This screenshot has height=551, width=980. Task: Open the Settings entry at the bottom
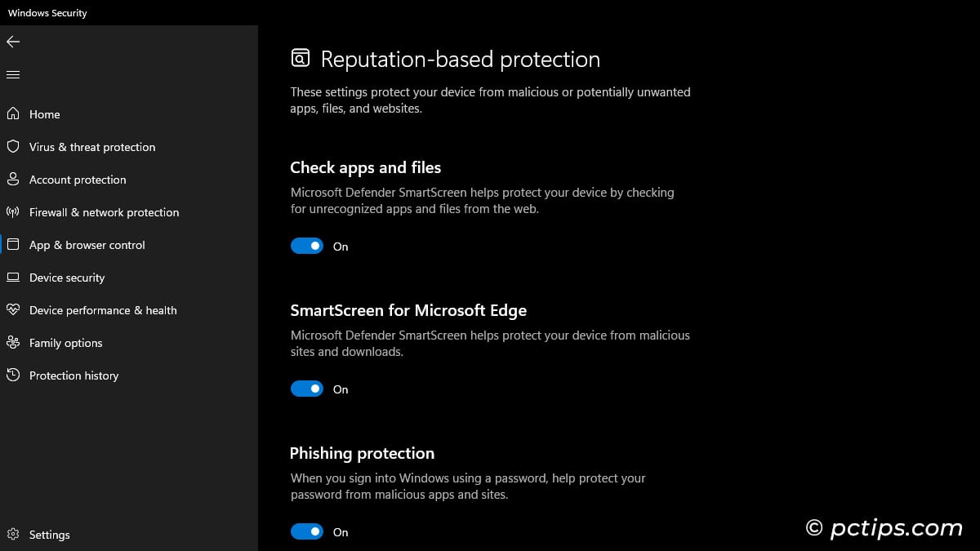tap(50, 535)
